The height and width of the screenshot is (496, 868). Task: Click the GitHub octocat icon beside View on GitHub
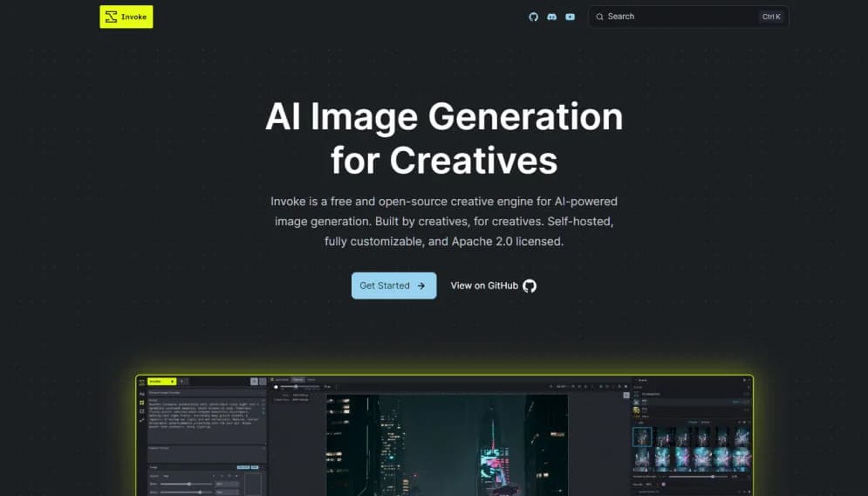pyautogui.click(x=530, y=286)
